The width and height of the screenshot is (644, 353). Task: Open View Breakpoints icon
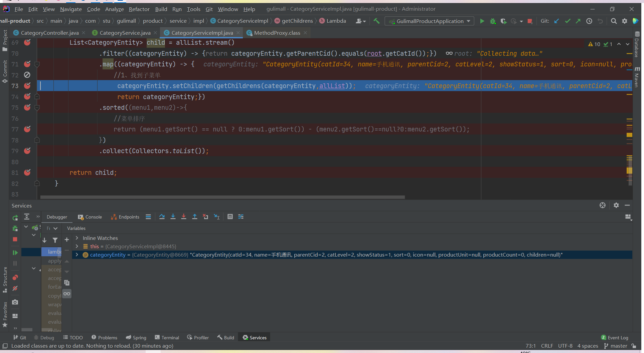[x=15, y=278]
